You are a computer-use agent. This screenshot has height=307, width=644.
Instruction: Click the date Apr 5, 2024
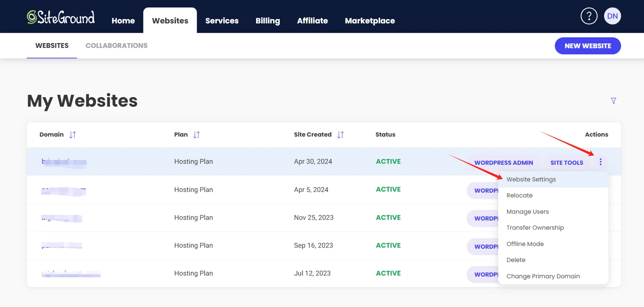311,190
